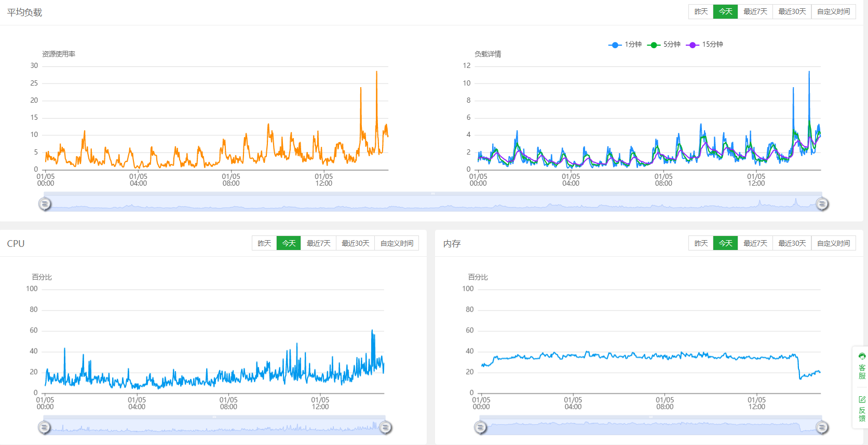Choose 自定义时间 in 内存 panel
The height and width of the screenshot is (445, 868).
pyautogui.click(x=833, y=243)
